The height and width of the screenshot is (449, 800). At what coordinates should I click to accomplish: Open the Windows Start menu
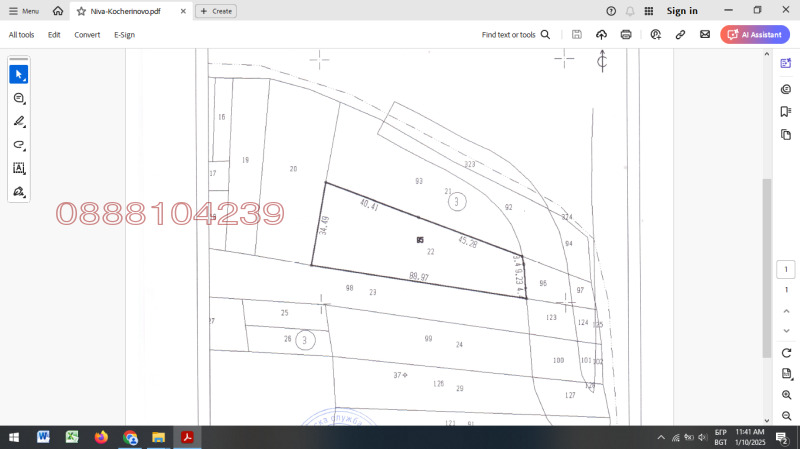click(14, 437)
